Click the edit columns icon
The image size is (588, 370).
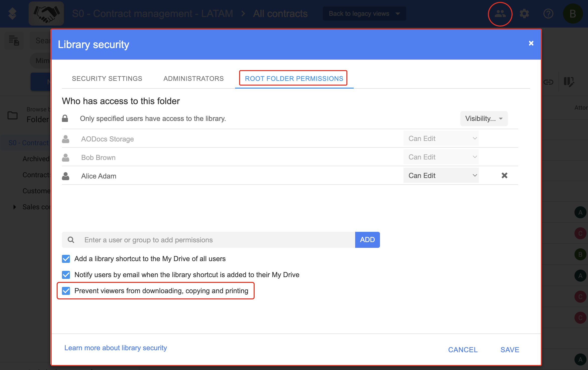point(569,82)
